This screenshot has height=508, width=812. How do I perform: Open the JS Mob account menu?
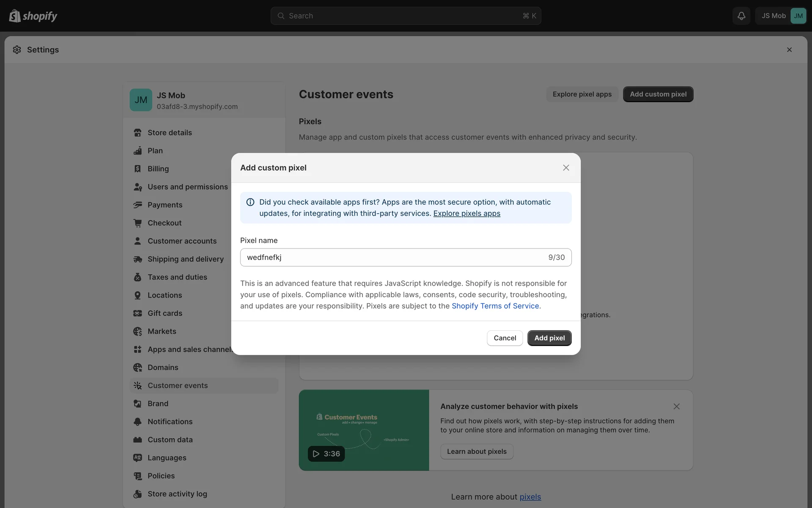[x=781, y=16]
